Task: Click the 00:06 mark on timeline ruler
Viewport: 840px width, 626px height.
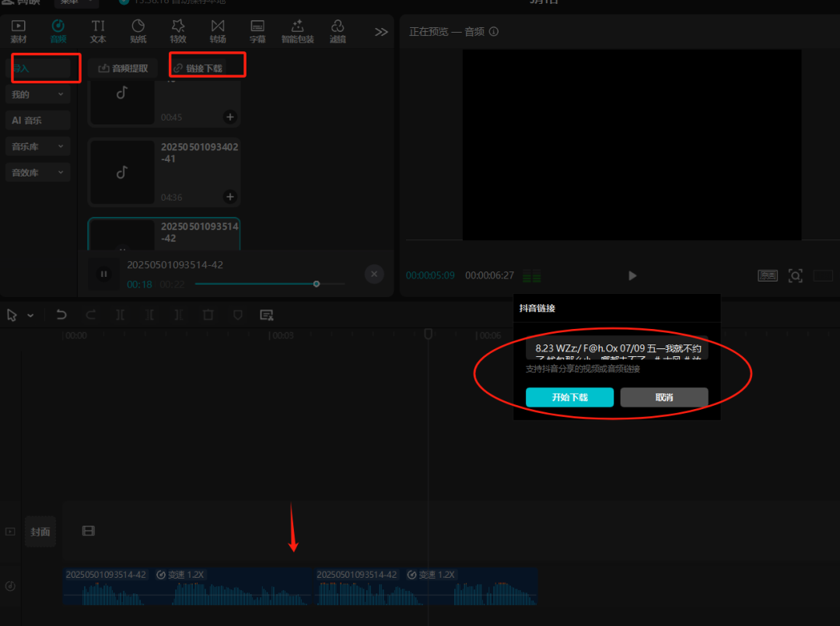Action: (x=490, y=336)
